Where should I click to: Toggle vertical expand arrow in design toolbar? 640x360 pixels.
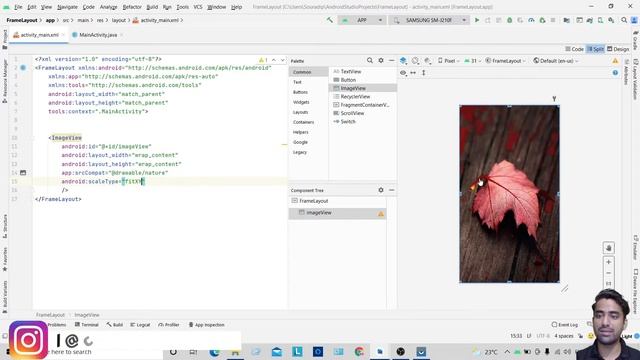pos(424,73)
